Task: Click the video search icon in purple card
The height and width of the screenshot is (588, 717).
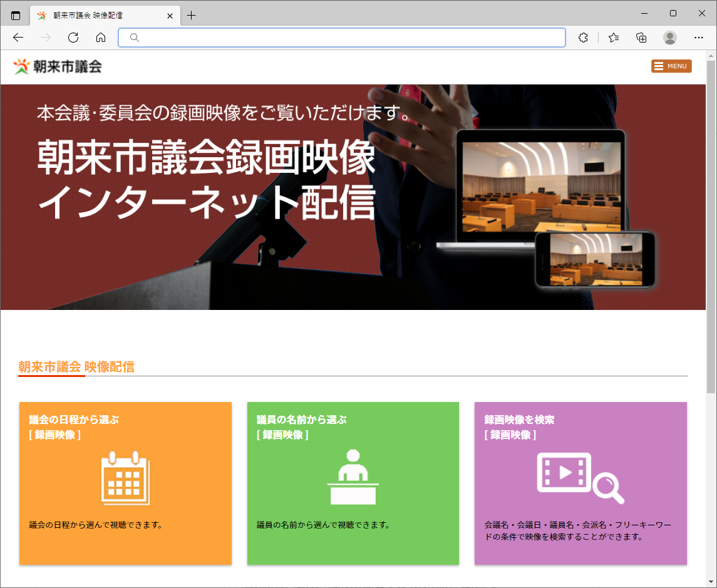Action: pos(580,478)
